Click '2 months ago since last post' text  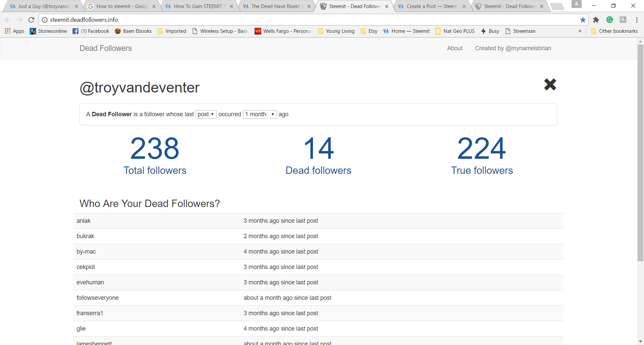(x=281, y=236)
